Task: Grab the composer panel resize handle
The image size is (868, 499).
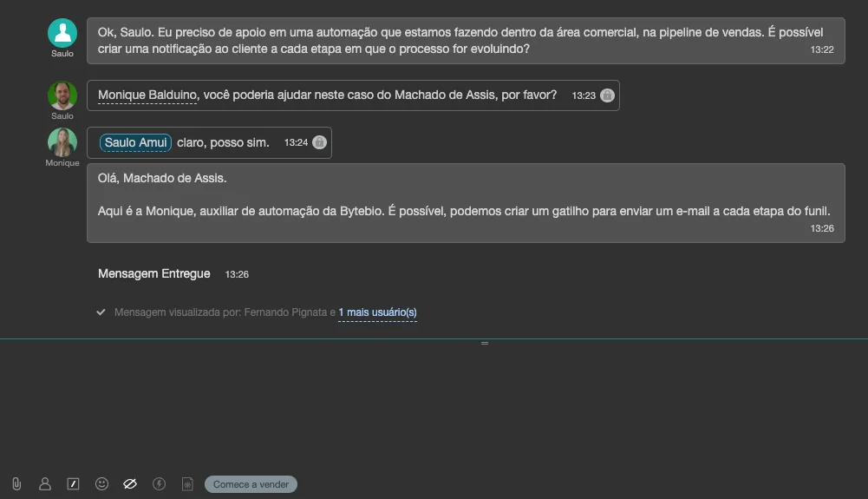Action: pyautogui.click(x=485, y=344)
